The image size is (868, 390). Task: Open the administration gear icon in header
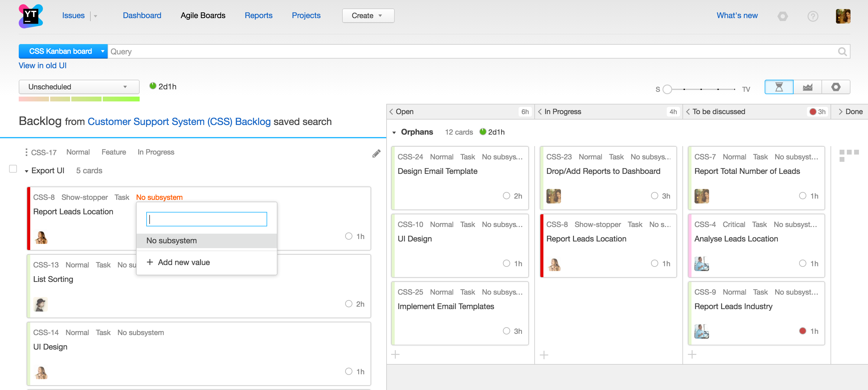[x=782, y=16]
